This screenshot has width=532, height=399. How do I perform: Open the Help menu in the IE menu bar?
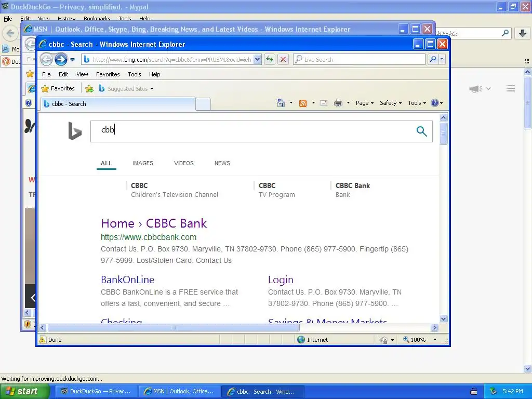154,74
